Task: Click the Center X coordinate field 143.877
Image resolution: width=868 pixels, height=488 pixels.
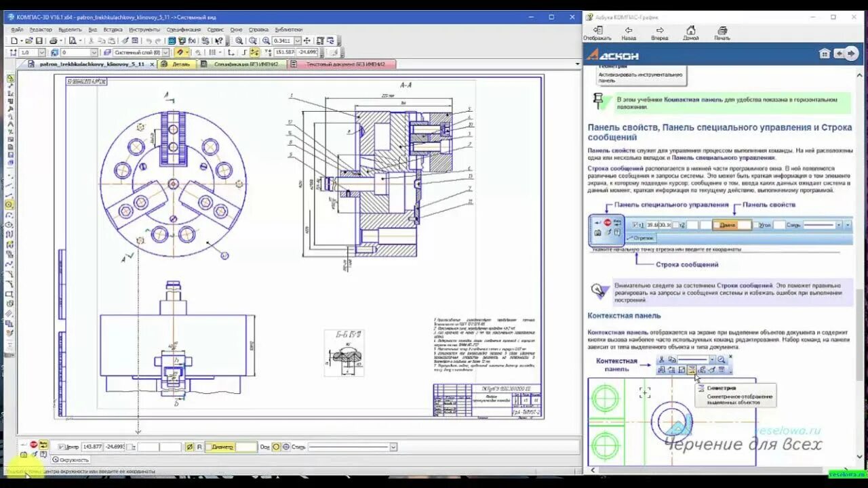Action: point(92,447)
